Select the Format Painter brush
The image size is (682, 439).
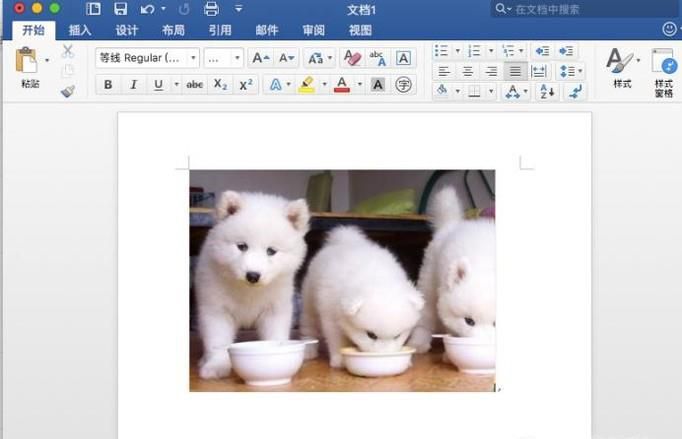pyautogui.click(x=68, y=91)
